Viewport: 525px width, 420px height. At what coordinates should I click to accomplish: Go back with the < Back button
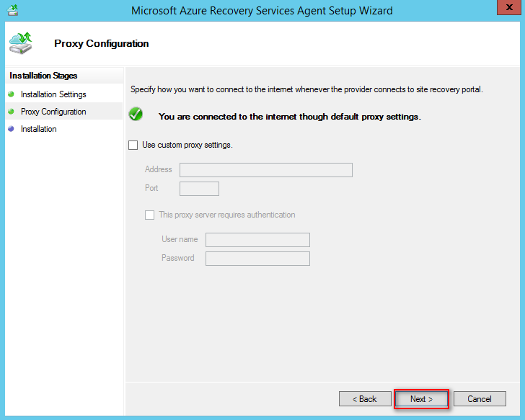click(365, 399)
